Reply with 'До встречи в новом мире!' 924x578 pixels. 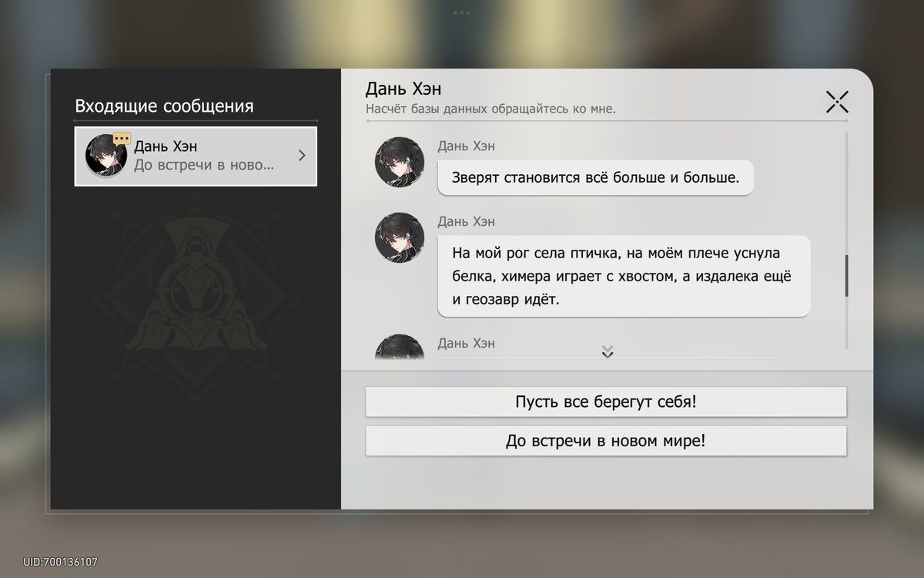coord(606,441)
